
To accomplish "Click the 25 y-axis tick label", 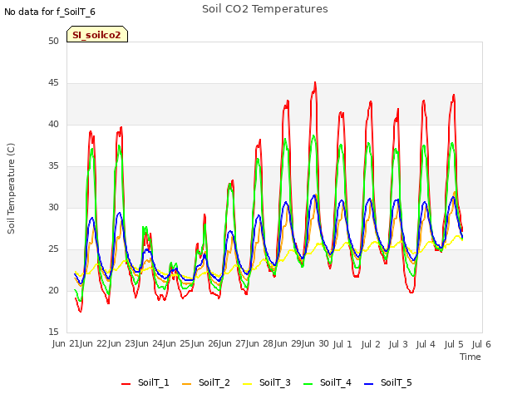I will [53, 249].
